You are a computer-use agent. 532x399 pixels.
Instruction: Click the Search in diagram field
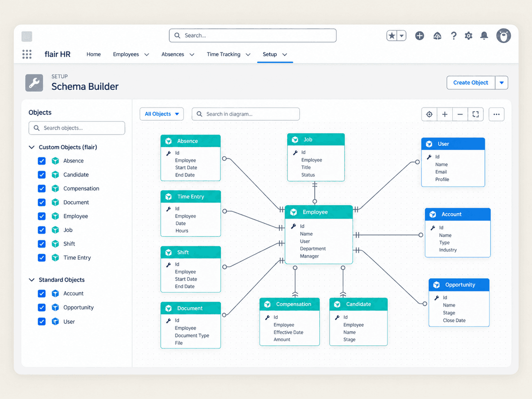246,114
